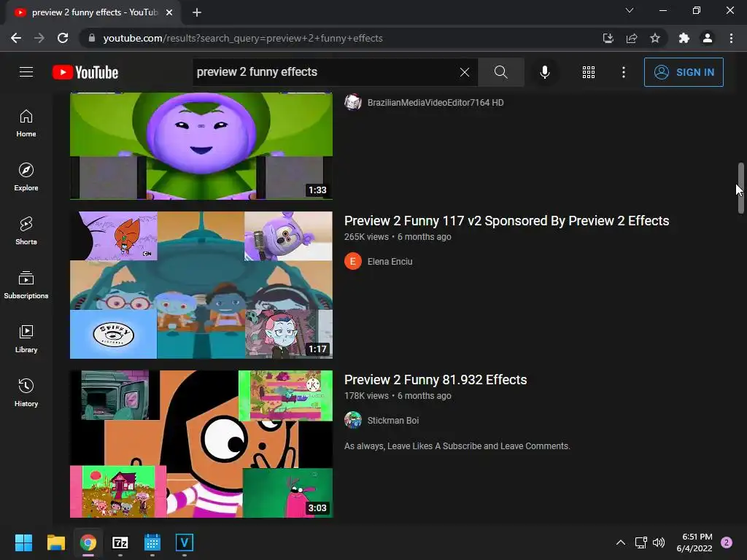Open the calendar app in the taskbar
This screenshot has height=560, width=747.
152,542
